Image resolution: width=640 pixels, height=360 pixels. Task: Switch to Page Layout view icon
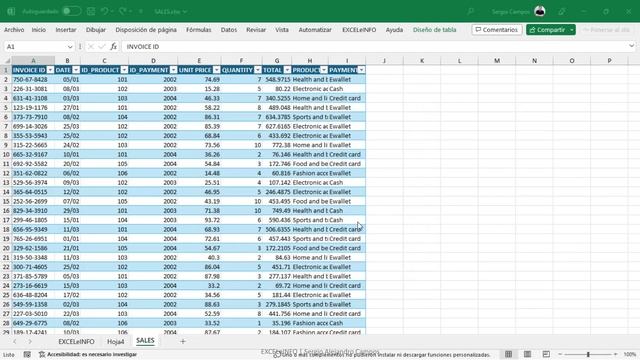tap(527, 354)
